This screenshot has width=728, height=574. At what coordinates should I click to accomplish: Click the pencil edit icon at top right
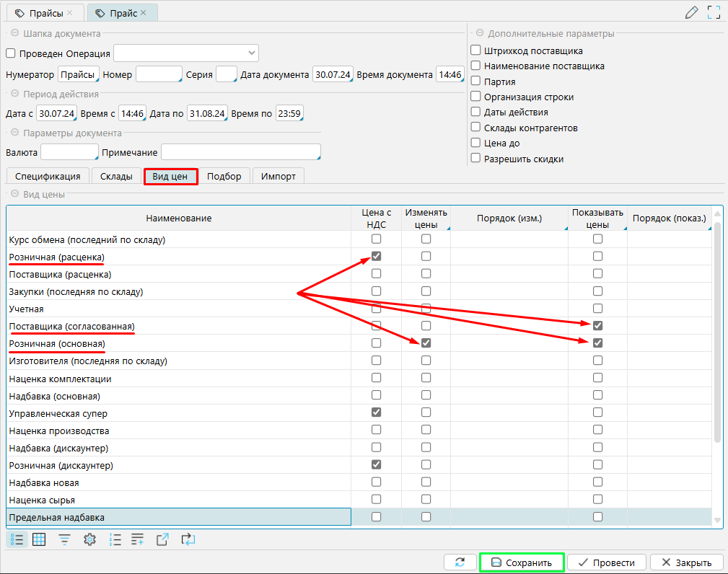click(691, 12)
